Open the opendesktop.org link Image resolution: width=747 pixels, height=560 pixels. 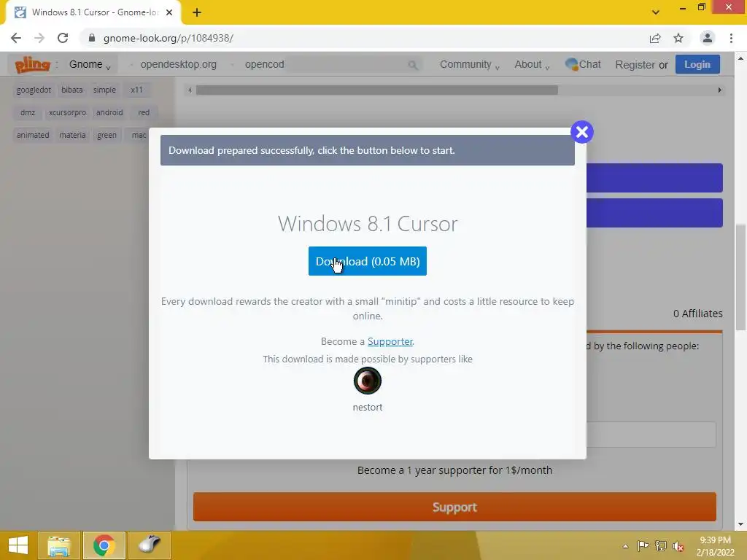[178, 64]
